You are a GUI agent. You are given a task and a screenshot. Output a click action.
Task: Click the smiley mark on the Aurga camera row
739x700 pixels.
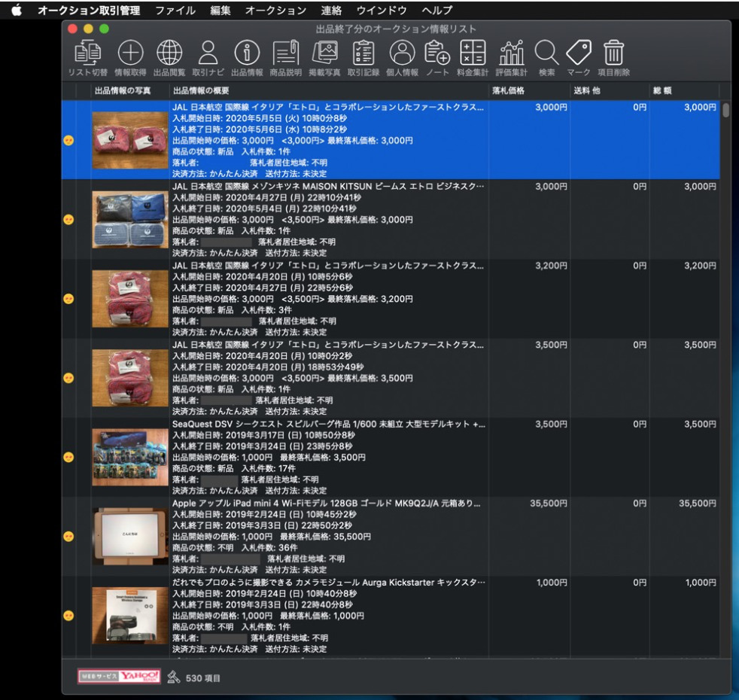(x=68, y=616)
